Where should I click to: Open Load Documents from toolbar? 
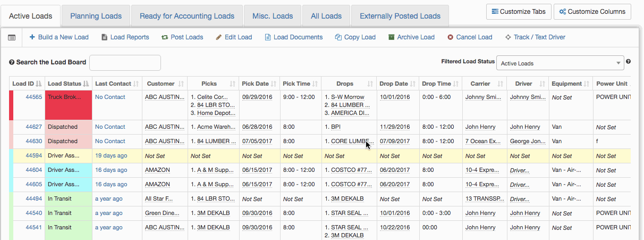click(294, 37)
